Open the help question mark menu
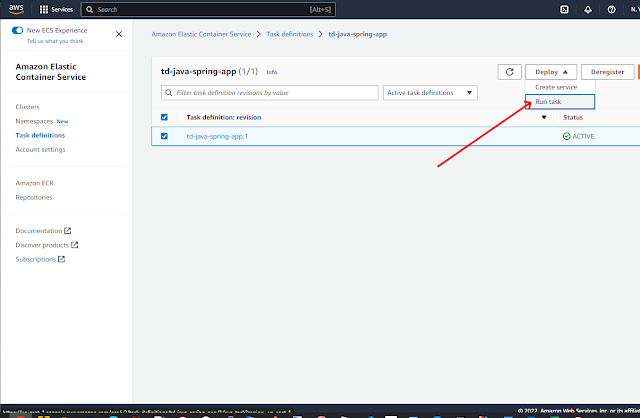The height and width of the screenshot is (418, 640). coord(611,9)
